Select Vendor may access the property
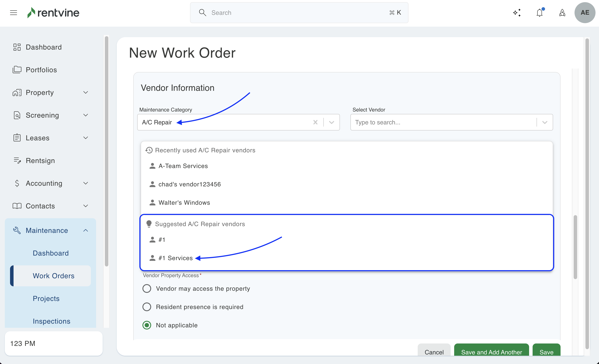Image resolution: width=599 pixels, height=364 pixels. coord(147,288)
